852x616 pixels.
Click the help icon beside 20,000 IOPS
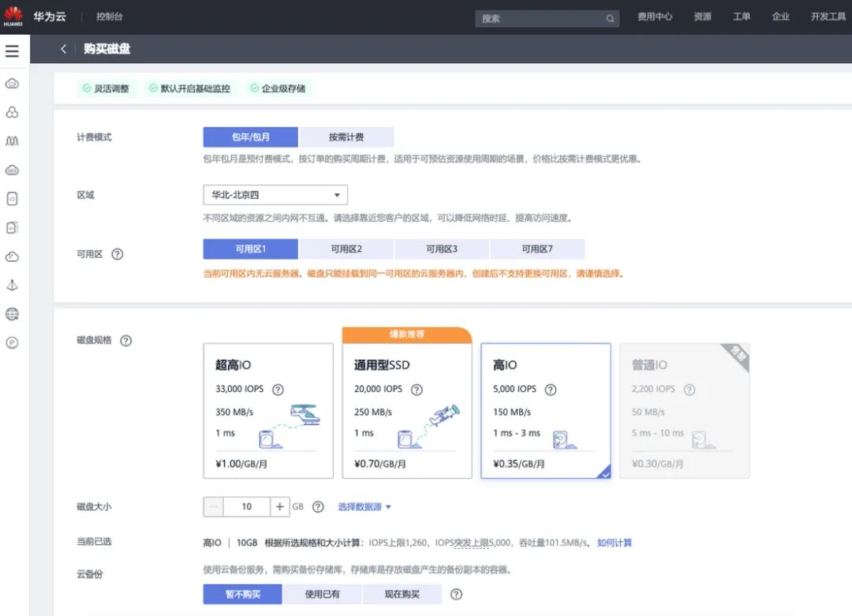tap(417, 390)
